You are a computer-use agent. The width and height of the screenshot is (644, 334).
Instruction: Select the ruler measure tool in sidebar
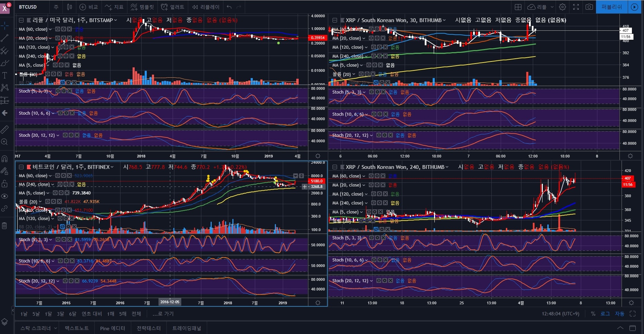click(5, 130)
